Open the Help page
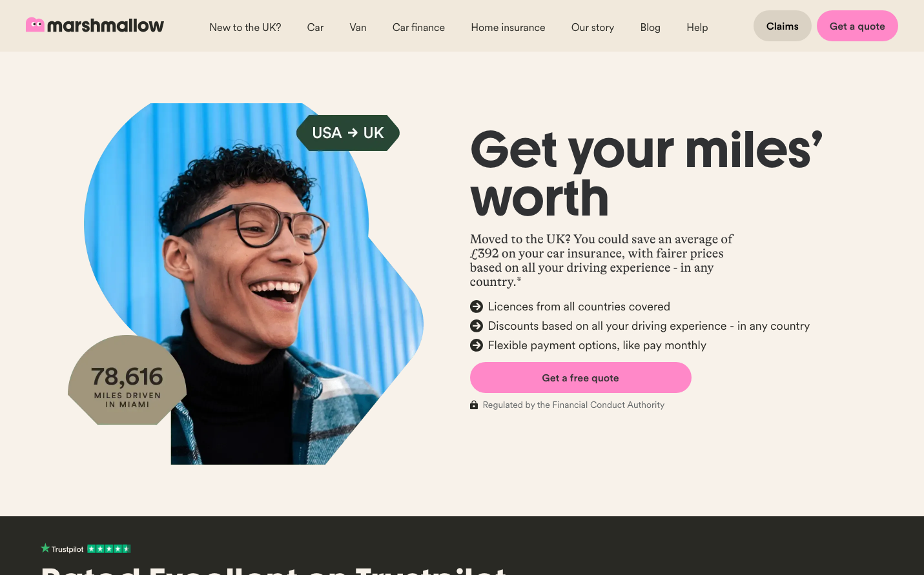The height and width of the screenshot is (575, 924). pos(697,27)
